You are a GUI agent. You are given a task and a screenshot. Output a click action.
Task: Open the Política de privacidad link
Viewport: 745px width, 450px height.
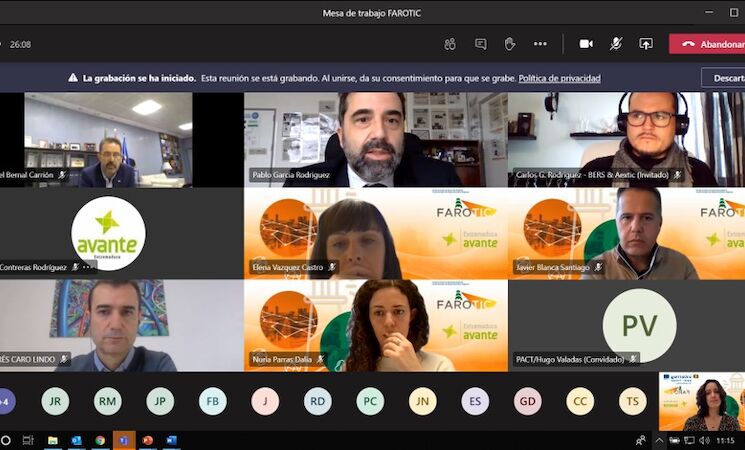click(x=559, y=78)
